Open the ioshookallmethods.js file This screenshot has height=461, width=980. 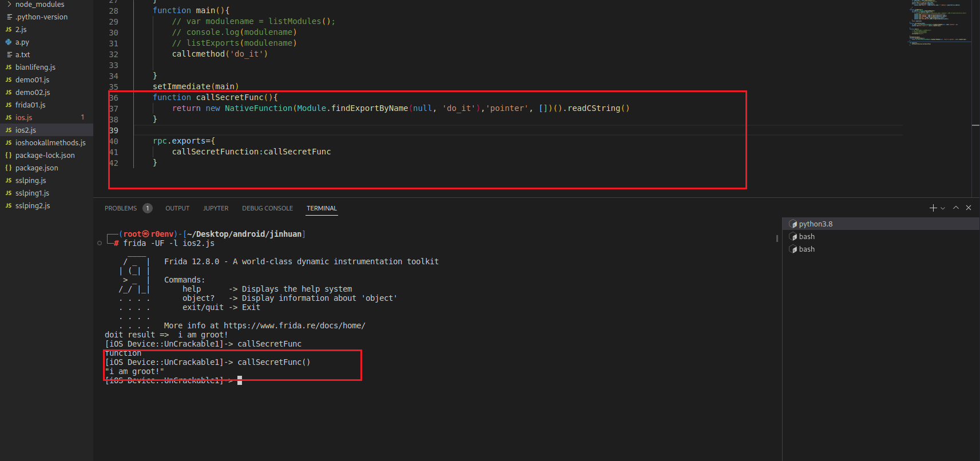(x=50, y=143)
